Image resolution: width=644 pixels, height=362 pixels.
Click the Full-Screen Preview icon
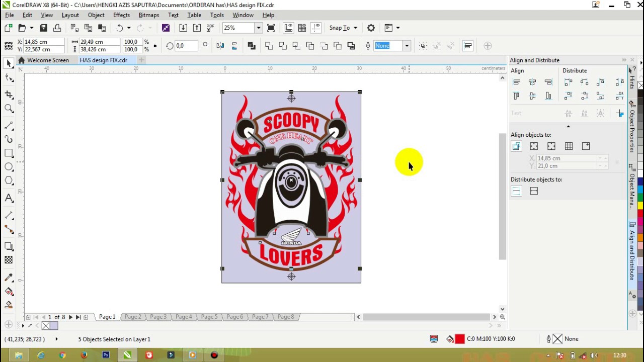pyautogui.click(x=271, y=28)
